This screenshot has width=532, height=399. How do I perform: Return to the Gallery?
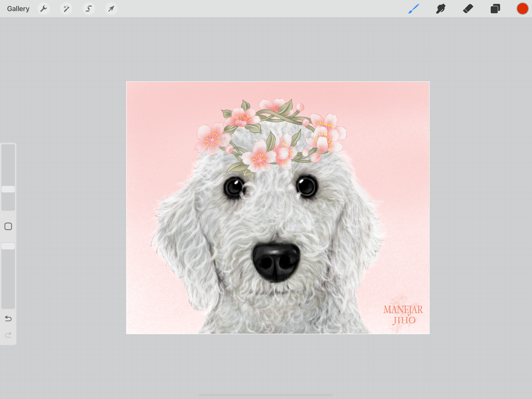[x=18, y=9]
